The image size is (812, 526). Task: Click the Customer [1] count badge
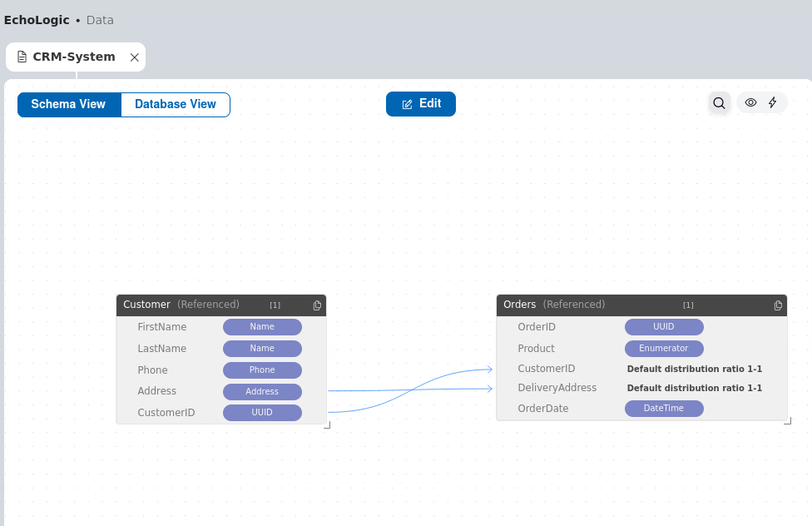[275, 305]
